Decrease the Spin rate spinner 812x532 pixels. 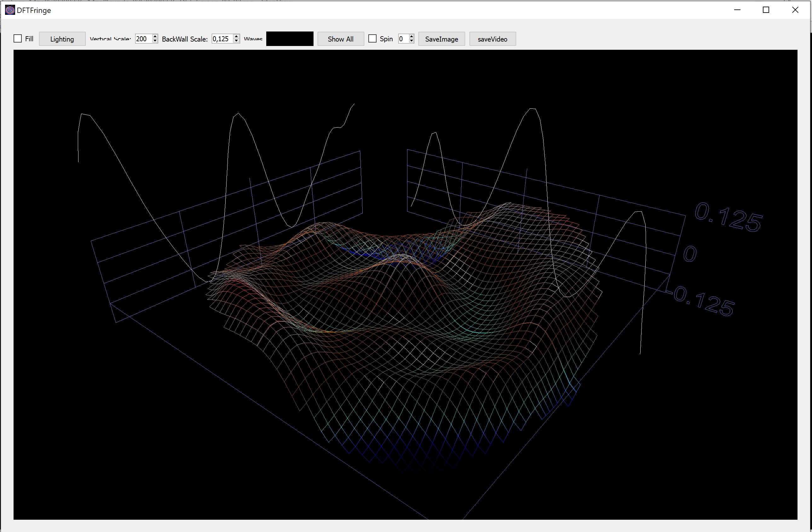(412, 41)
